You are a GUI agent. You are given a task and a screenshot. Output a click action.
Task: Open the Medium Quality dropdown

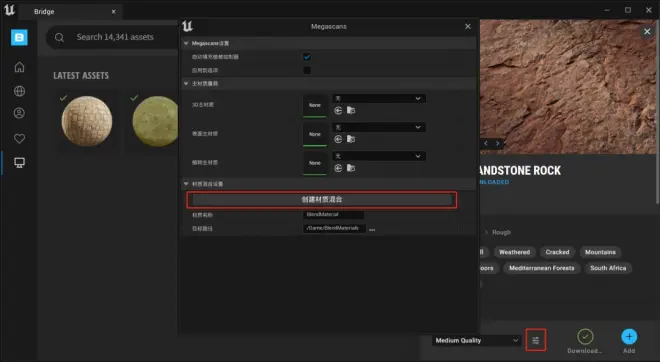(x=477, y=341)
